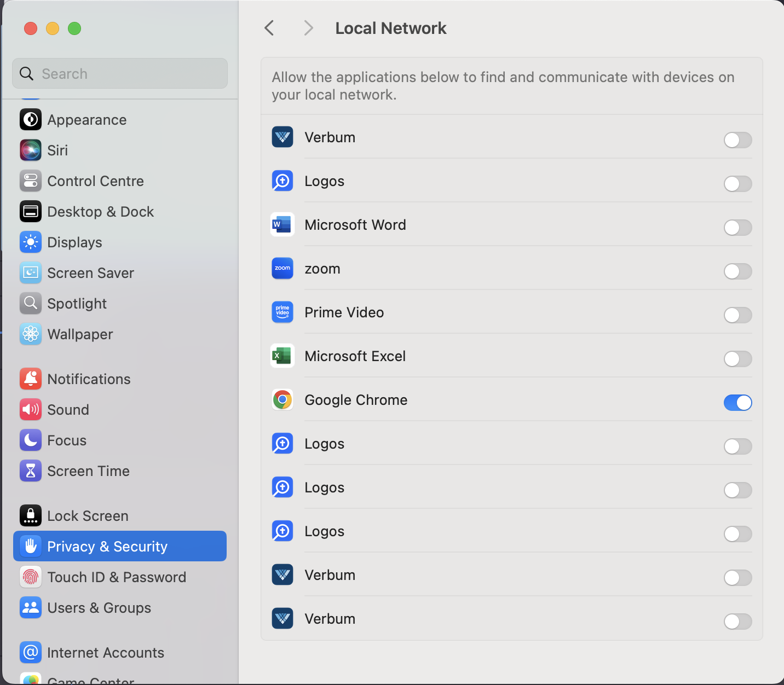Click the Prime Video app icon
784x685 pixels.
(x=283, y=312)
